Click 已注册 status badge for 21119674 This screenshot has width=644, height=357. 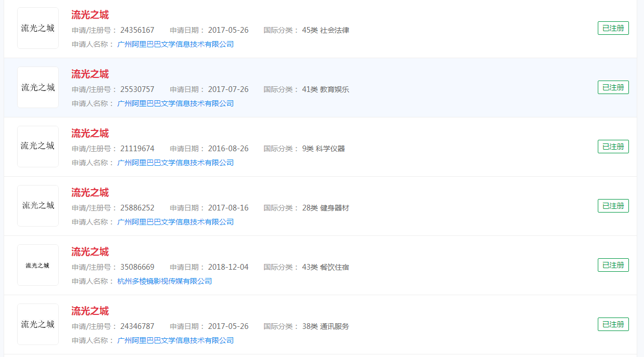point(613,147)
